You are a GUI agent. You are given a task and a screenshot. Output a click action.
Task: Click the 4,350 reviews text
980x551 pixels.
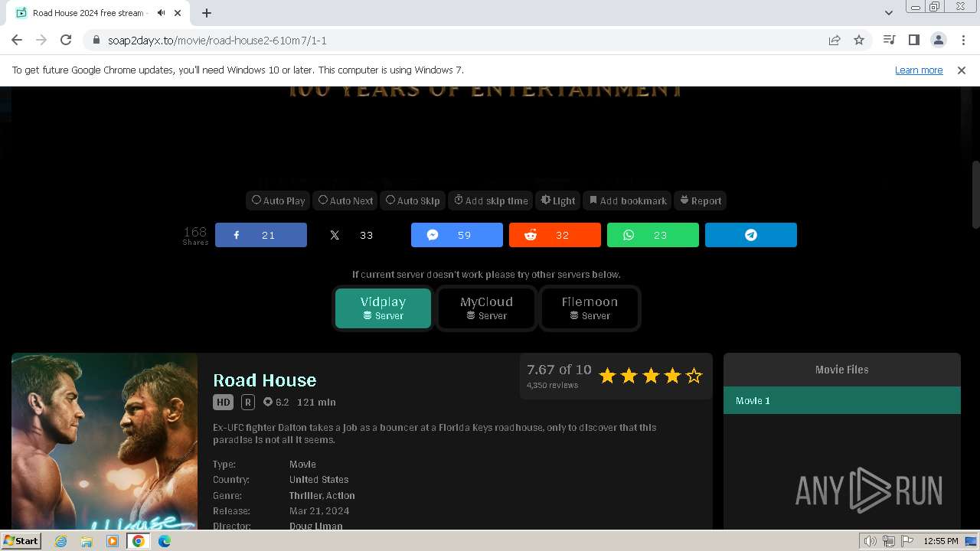(x=552, y=386)
